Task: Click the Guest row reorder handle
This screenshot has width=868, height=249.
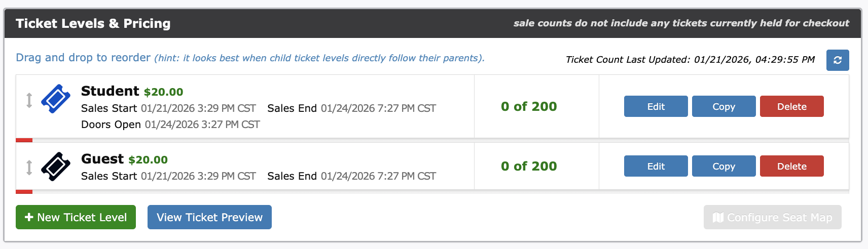Action: [x=29, y=167]
